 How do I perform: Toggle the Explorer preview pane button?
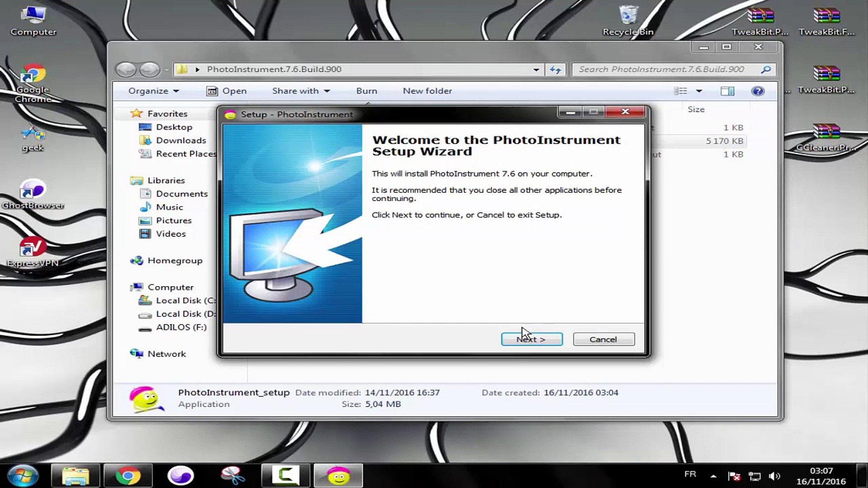click(727, 91)
